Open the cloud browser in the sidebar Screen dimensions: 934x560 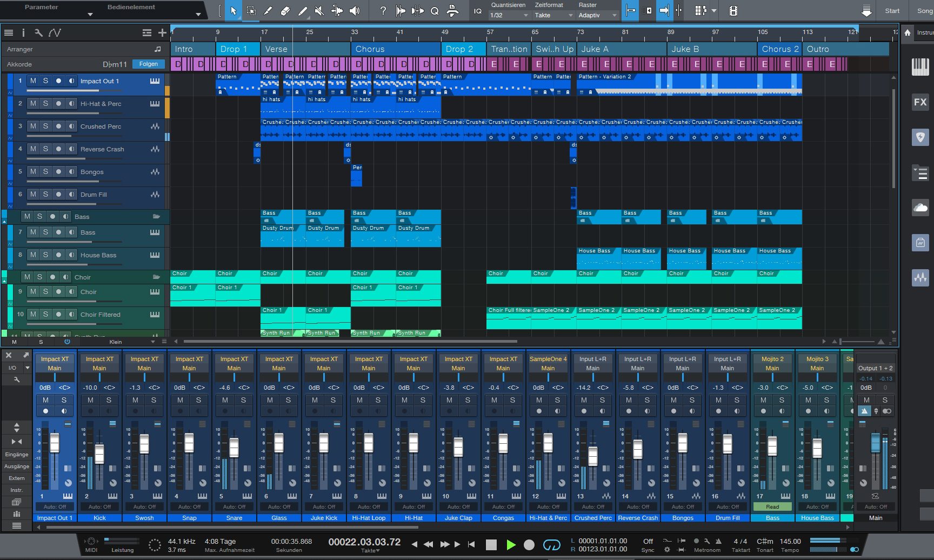coord(920,208)
